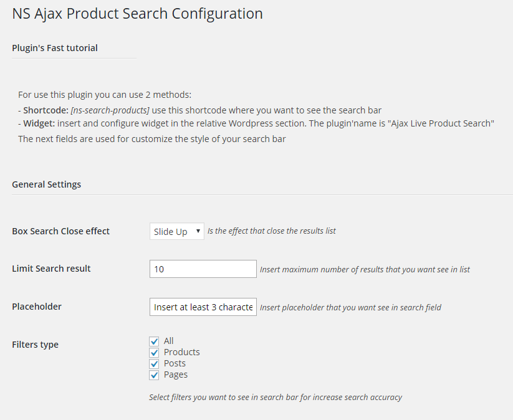513x420 pixels.
Task: Focus the Limit Search result input field
Action: click(x=203, y=269)
